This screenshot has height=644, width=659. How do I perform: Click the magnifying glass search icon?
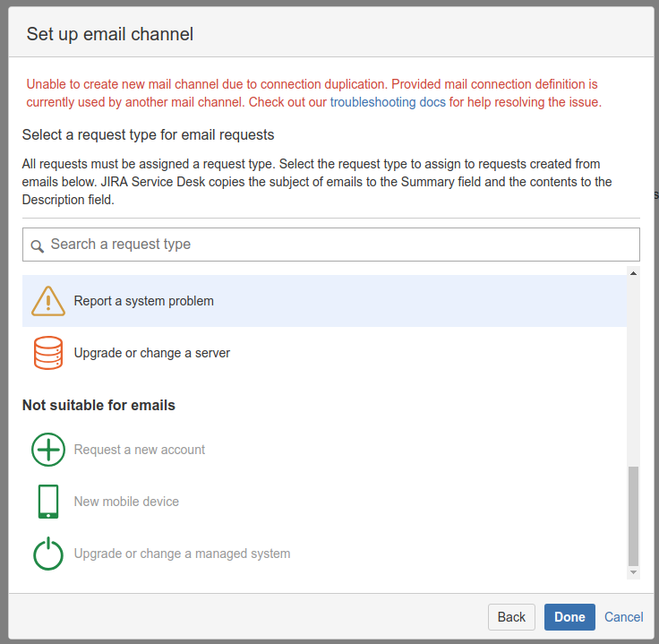[37, 245]
